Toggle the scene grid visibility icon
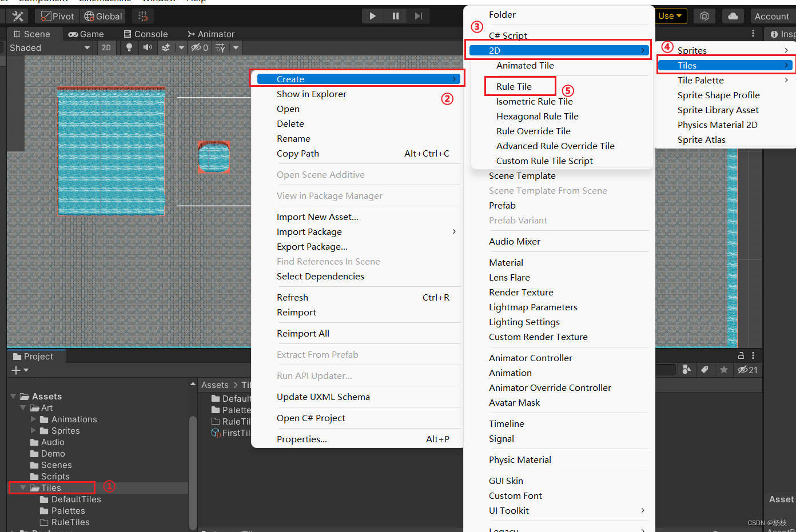Image resolution: width=796 pixels, height=532 pixels. 220,48
